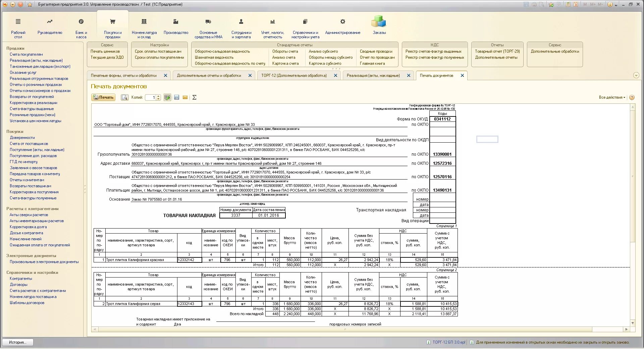Open Доверенности in sidebar
The width and height of the screenshot is (644, 349).
pyautogui.click(x=22, y=138)
